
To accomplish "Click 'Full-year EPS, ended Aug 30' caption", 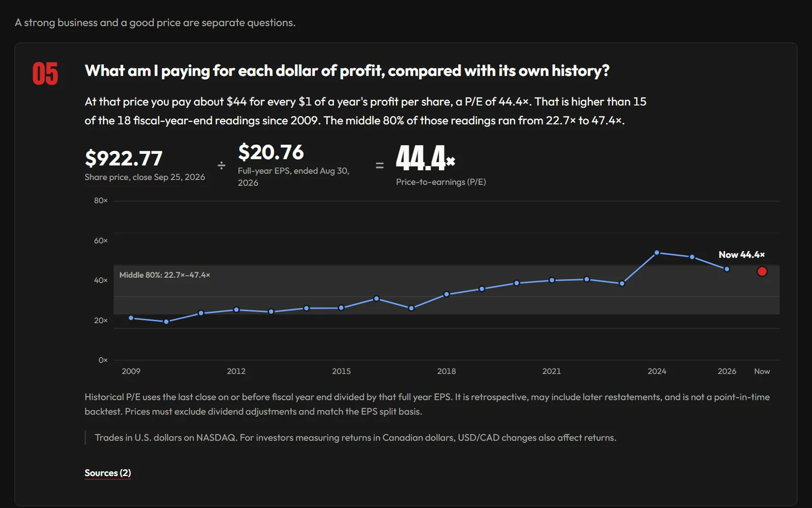I will point(293,177).
